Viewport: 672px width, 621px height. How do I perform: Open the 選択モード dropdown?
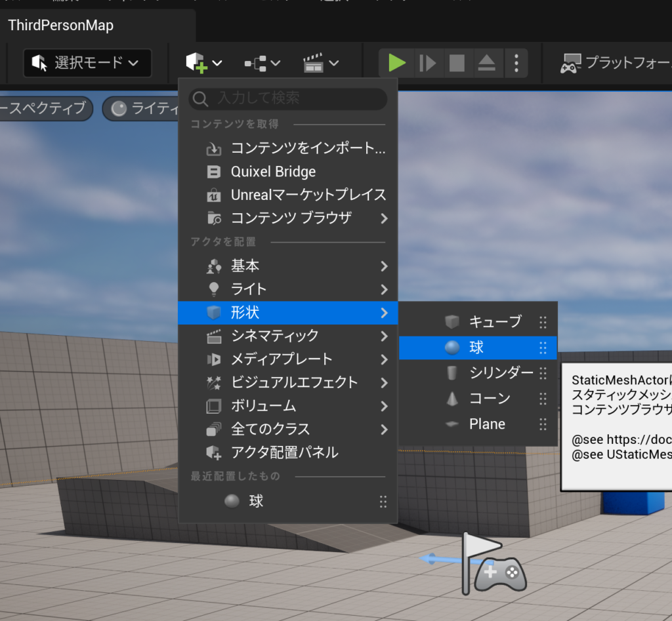point(87,63)
